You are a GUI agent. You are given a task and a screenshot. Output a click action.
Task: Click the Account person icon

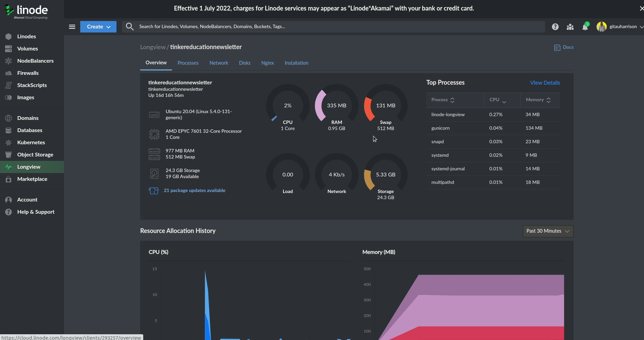8,200
